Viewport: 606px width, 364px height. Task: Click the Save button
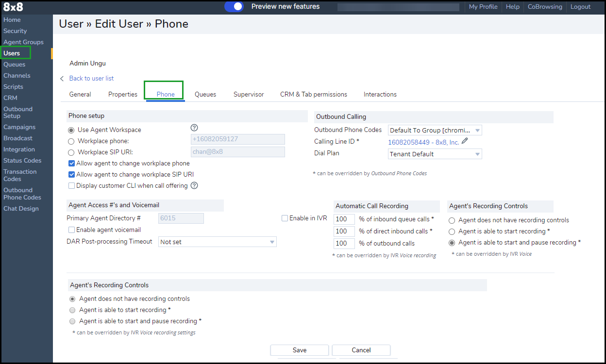tap(300, 350)
